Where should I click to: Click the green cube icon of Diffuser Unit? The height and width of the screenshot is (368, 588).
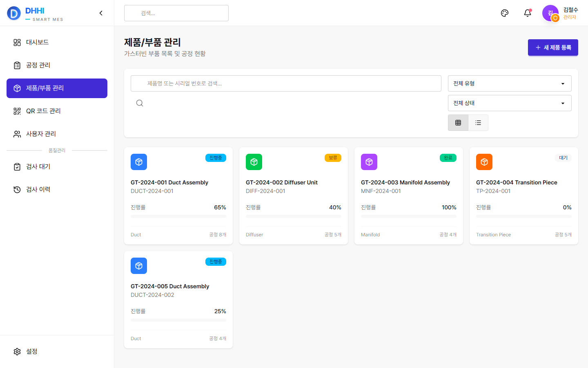254,162
